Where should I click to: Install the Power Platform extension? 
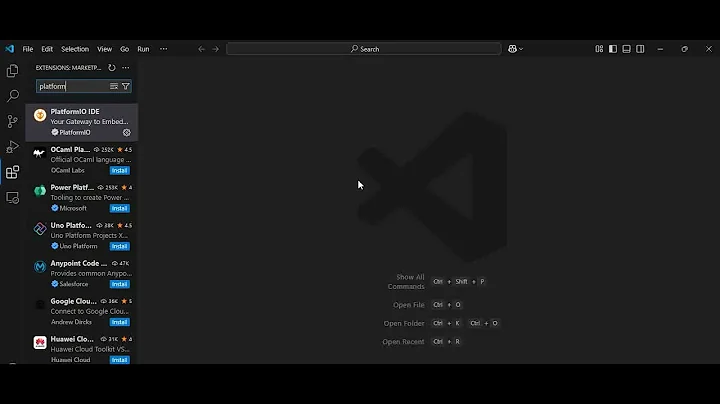[x=119, y=208]
